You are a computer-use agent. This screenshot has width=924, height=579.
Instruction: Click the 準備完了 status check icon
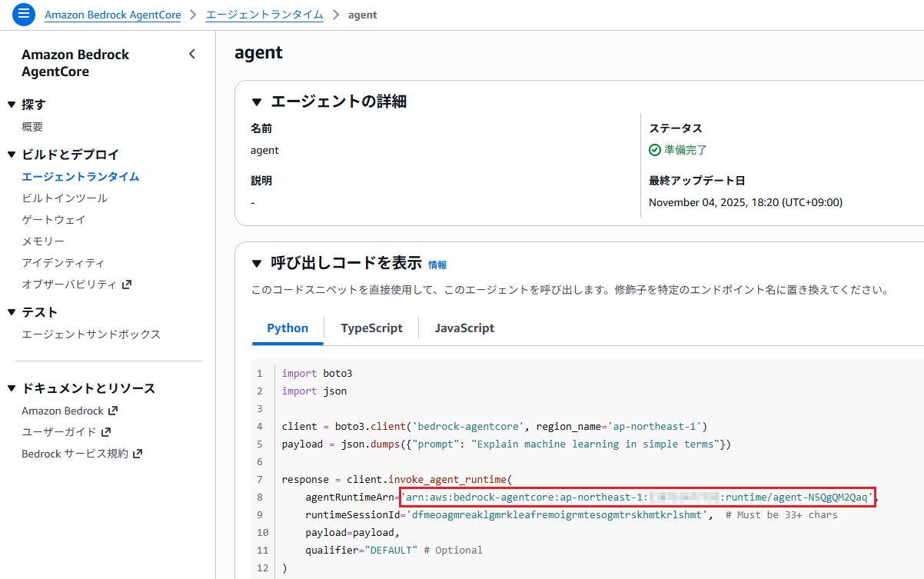tap(655, 150)
